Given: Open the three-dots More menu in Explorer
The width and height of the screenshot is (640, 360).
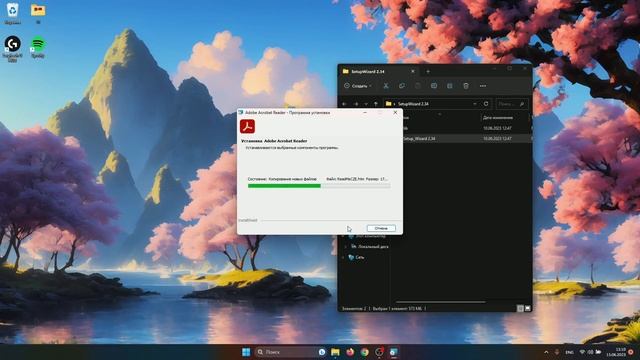Looking at the screenshot, I should (x=483, y=86).
